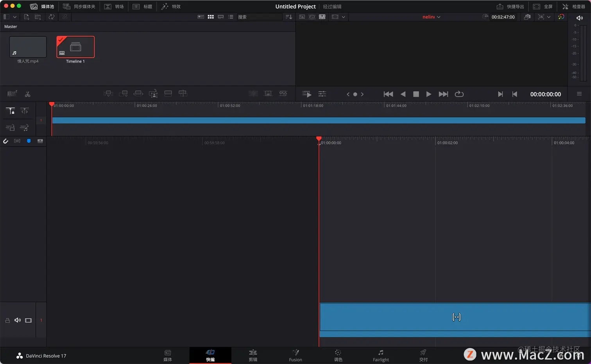This screenshot has width=591, height=364.
Task: Open the 同步媒体夹 sync bin tab
Action: (x=79, y=7)
